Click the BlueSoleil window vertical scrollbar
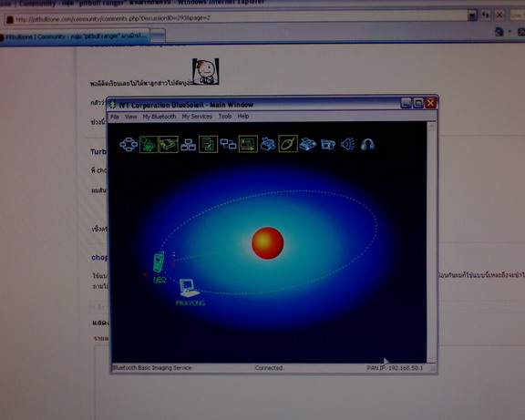 [431, 243]
